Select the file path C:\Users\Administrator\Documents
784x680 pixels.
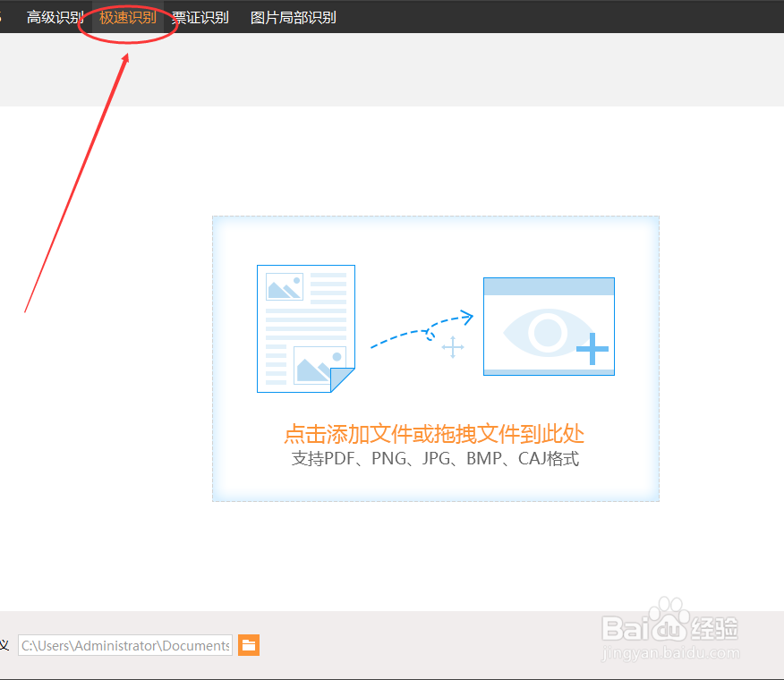pyautogui.click(x=125, y=645)
